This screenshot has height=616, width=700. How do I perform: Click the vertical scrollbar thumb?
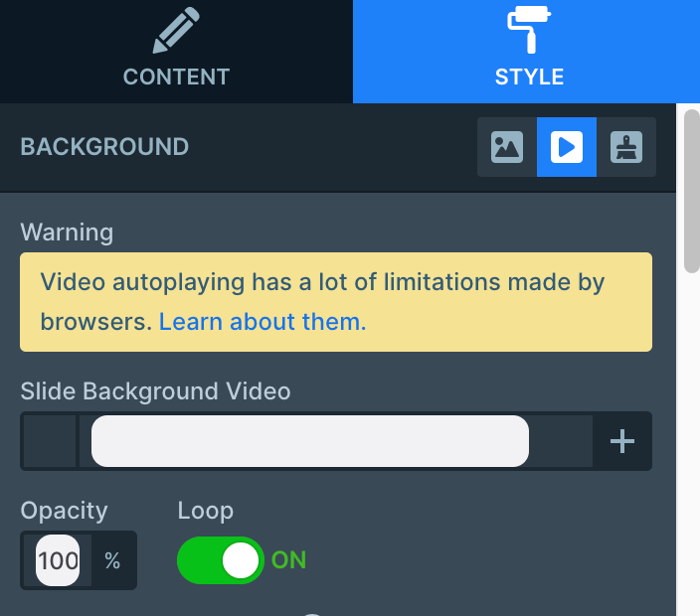(691, 189)
